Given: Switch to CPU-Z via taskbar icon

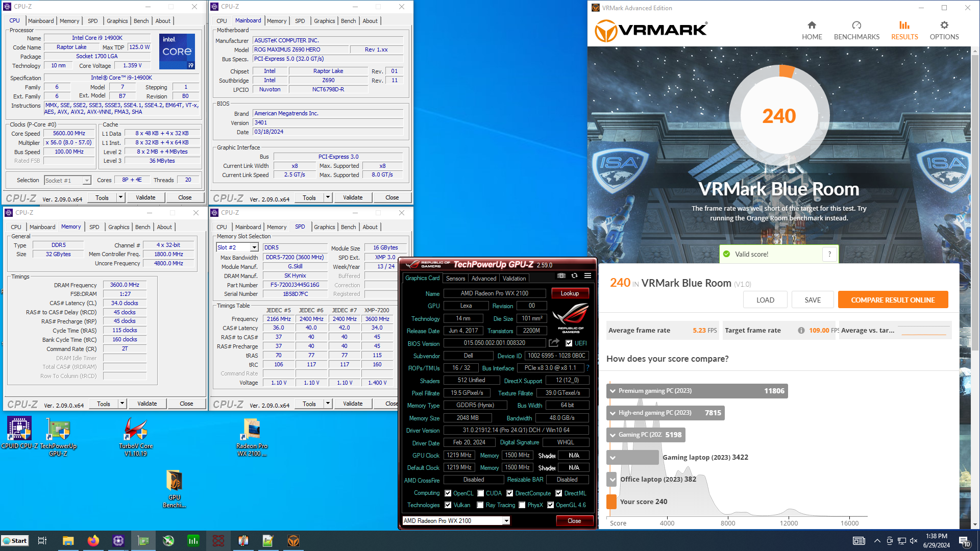Looking at the screenshot, I should [118, 541].
